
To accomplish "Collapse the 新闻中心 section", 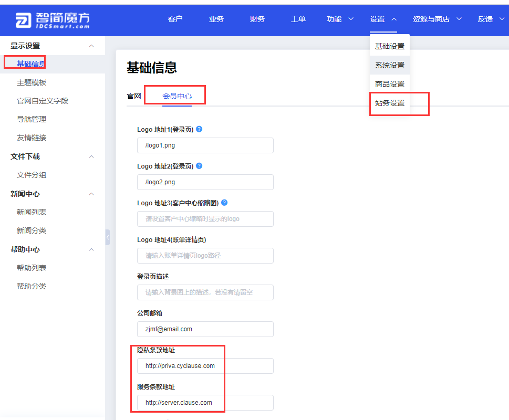I will point(91,194).
